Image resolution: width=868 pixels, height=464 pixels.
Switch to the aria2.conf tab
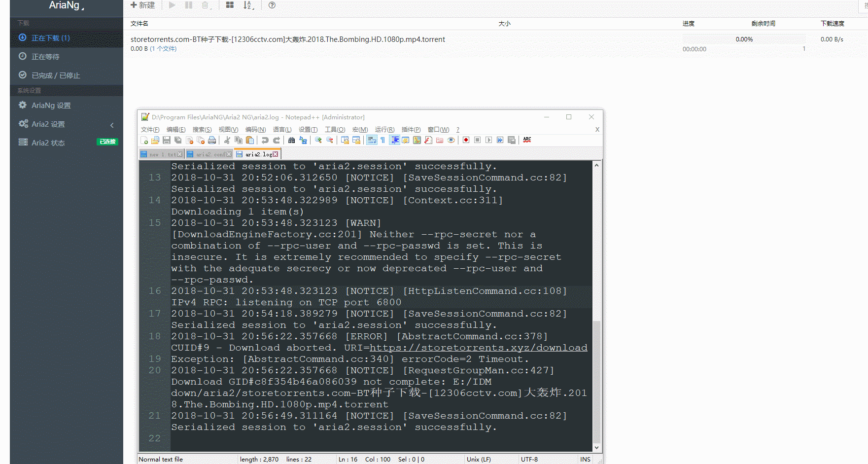[209, 154]
